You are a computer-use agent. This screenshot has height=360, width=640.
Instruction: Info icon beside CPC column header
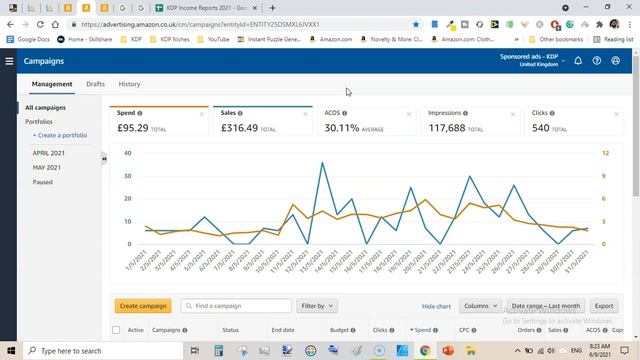click(x=474, y=330)
